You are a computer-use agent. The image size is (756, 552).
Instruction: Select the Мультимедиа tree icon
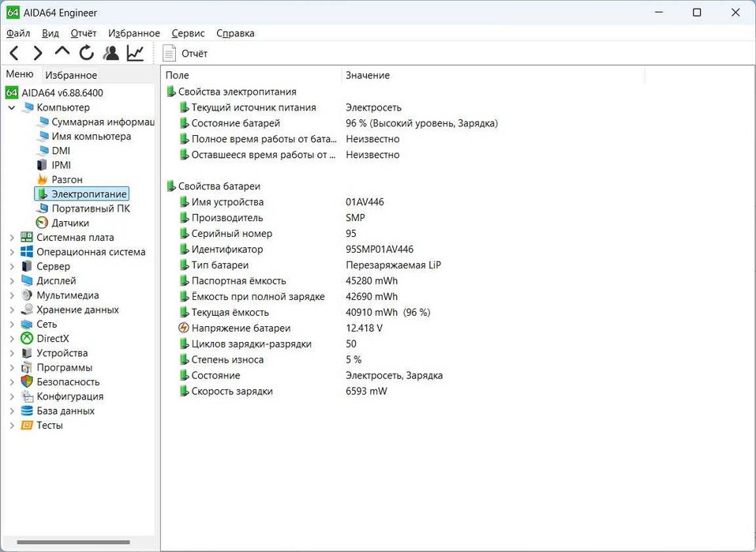(x=27, y=295)
